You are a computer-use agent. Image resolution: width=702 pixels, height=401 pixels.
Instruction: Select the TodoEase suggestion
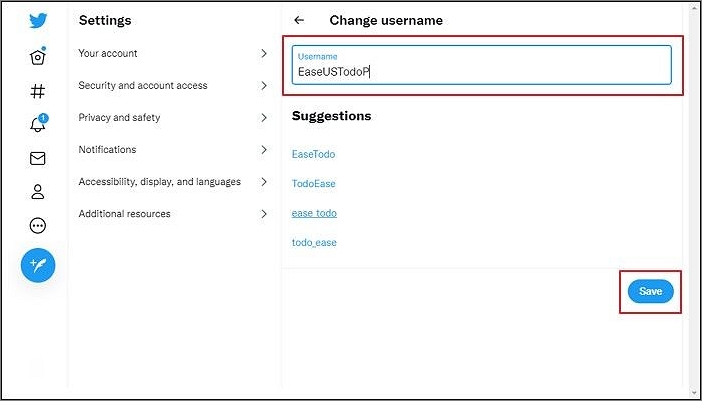(313, 184)
